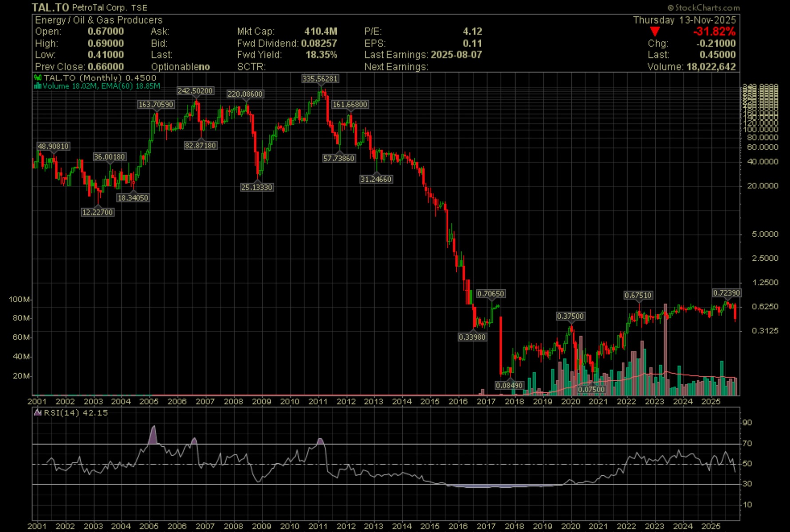Viewport: 790px width, 532px height.
Task: Click the 82.87180 low price label
Action: (x=200, y=145)
